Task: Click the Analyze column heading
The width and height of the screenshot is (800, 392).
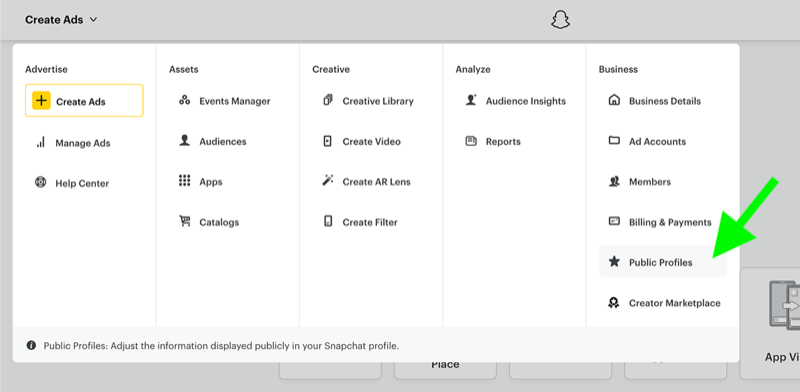Action: pos(473,69)
